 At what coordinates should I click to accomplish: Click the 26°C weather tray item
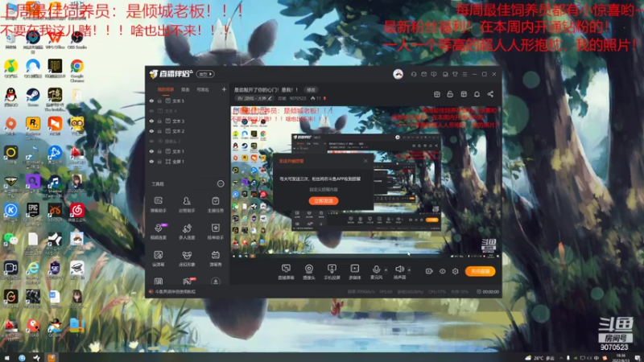click(540, 358)
